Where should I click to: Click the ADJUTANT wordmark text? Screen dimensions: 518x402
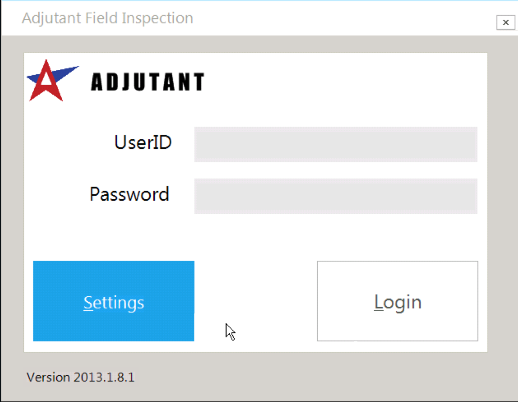[148, 82]
